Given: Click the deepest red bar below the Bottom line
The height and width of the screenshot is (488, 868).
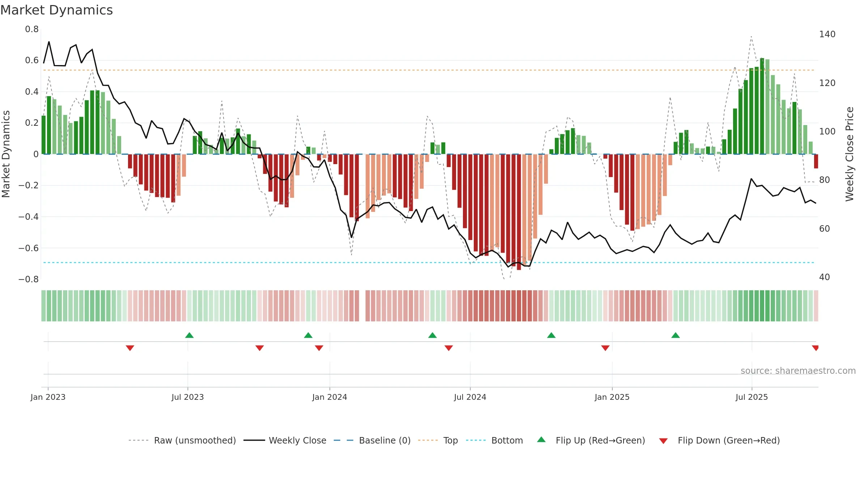Looking at the screenshot, I should (x=519, y=212).
